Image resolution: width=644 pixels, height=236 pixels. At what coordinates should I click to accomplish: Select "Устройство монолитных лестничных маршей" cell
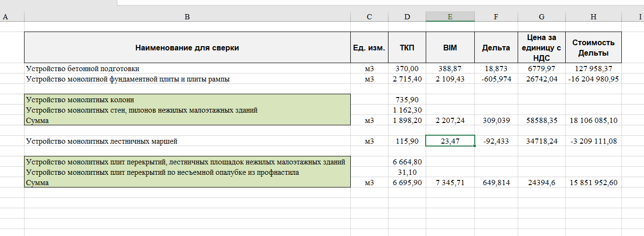pos(187,141)
